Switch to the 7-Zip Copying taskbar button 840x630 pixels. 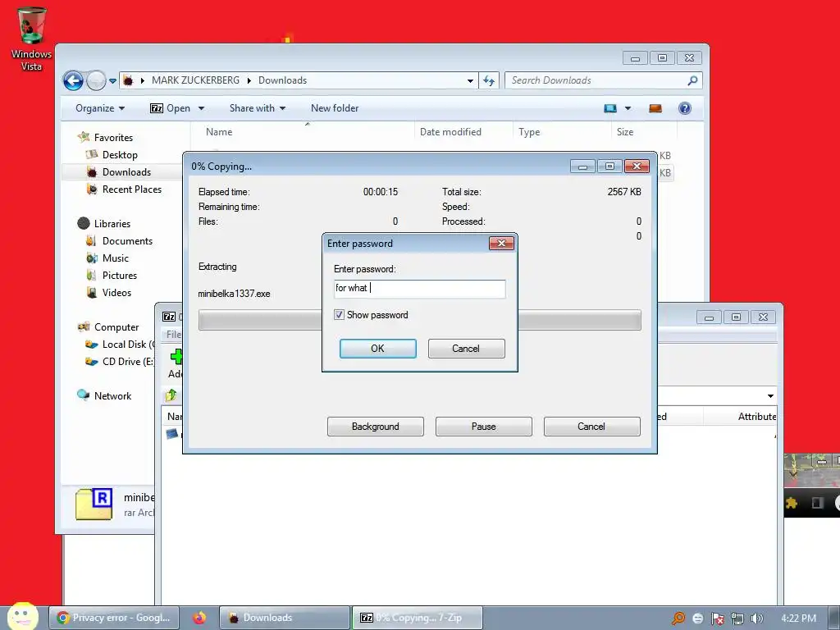coord(417,618)
